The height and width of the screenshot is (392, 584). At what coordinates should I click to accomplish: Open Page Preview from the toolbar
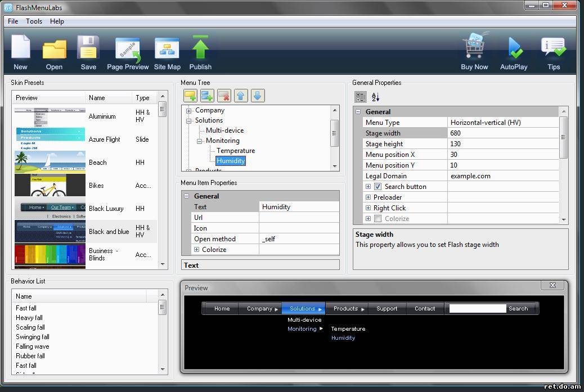click(x=128, y=49)
